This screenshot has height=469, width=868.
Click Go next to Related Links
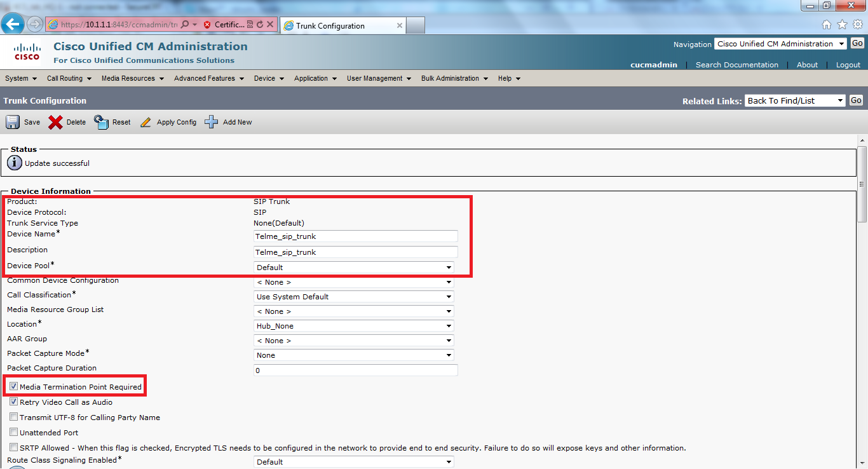856,100
